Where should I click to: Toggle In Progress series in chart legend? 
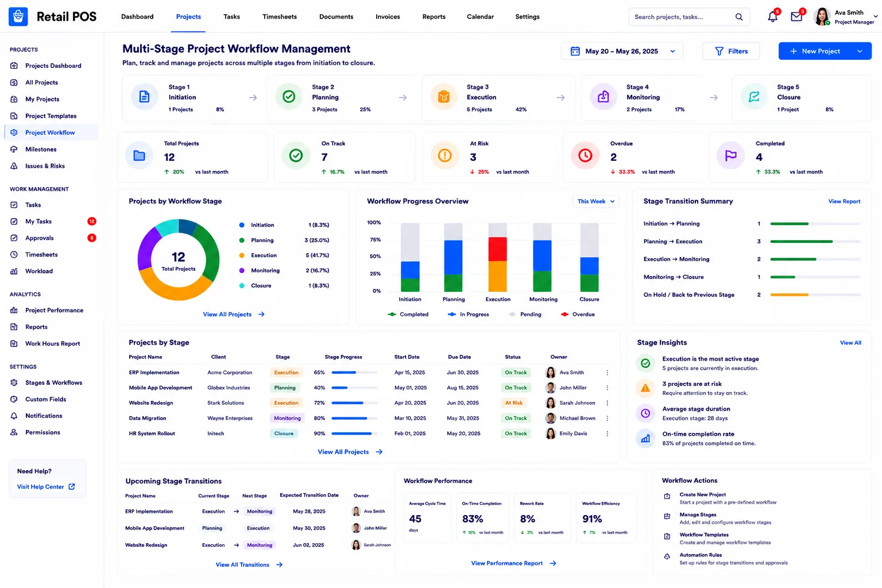(468, 314)
